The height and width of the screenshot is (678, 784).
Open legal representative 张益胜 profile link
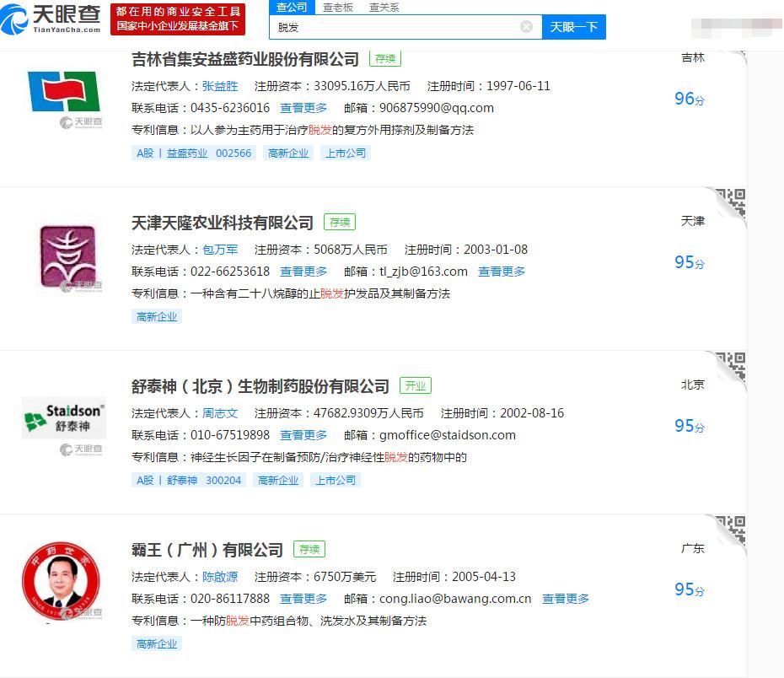tap(220, 86)
